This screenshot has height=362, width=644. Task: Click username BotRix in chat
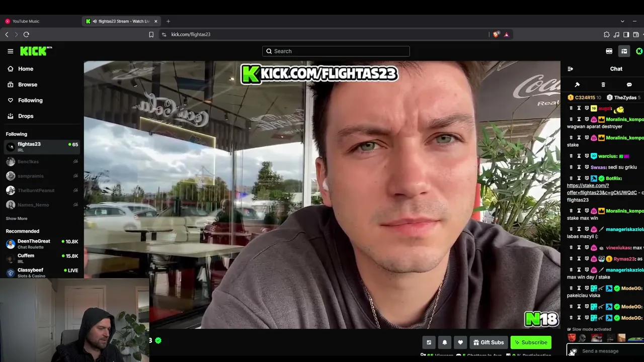(x=614, y=178)
